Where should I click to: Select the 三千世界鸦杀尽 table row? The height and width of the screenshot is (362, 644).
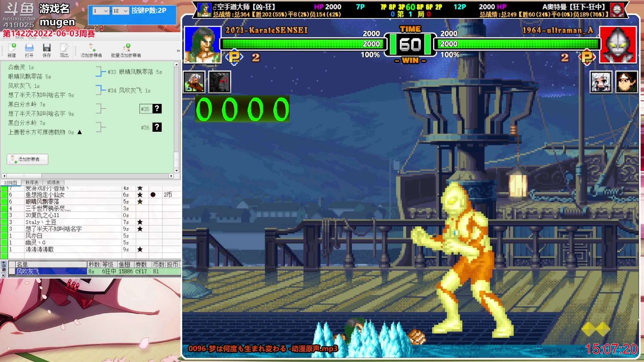91,208
